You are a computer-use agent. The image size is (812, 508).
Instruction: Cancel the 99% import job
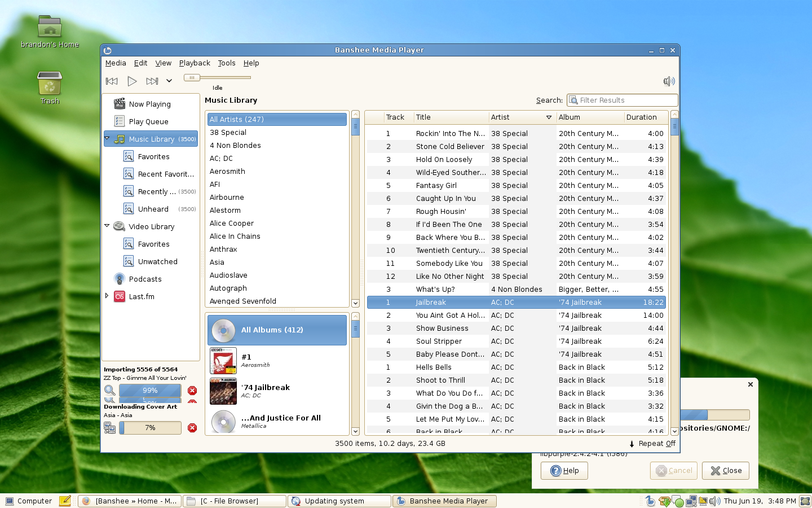click(x=192, y=391)
